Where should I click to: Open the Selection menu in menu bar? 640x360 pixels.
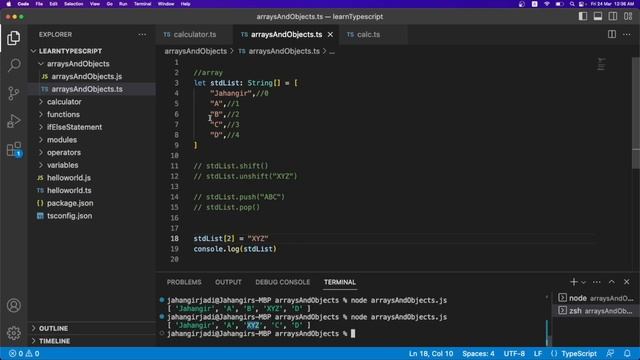pos(73,4)
